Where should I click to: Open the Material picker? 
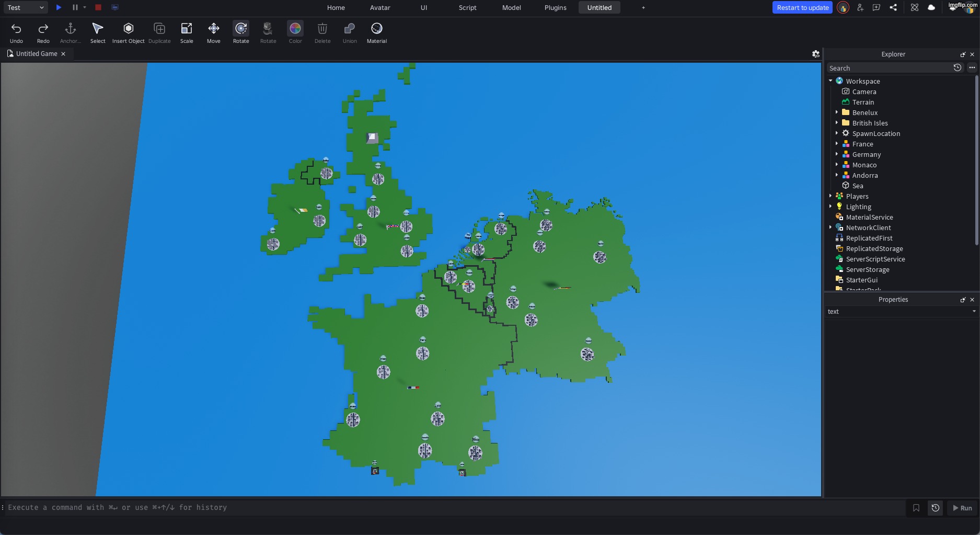tap(377, 33)
